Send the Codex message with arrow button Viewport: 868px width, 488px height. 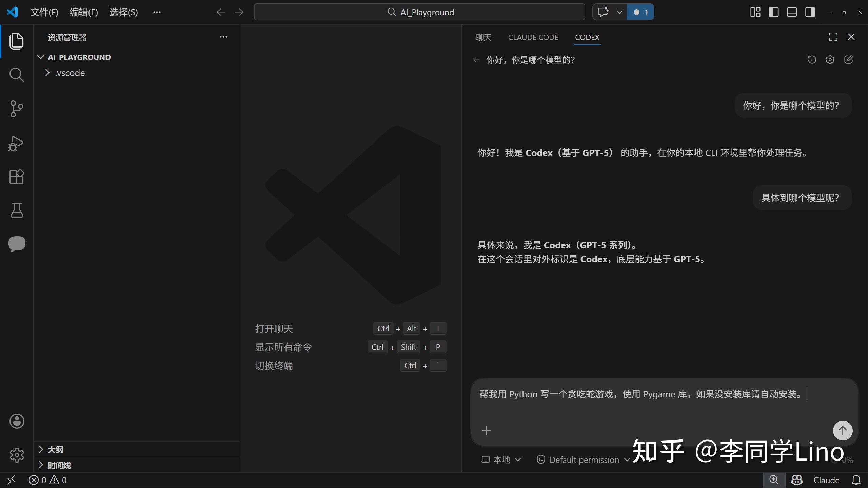843,430
